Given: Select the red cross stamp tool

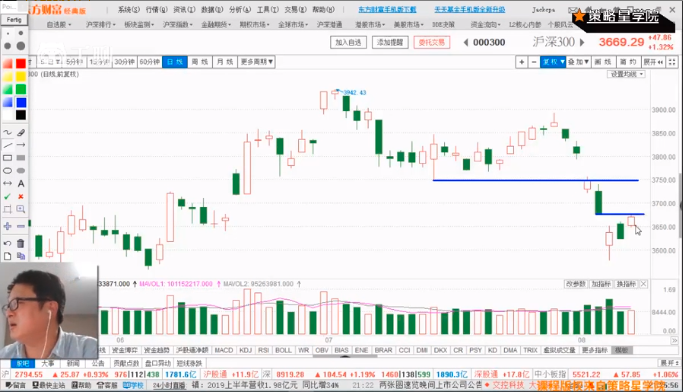Looking at the screenshot, I should pos(20,196).
